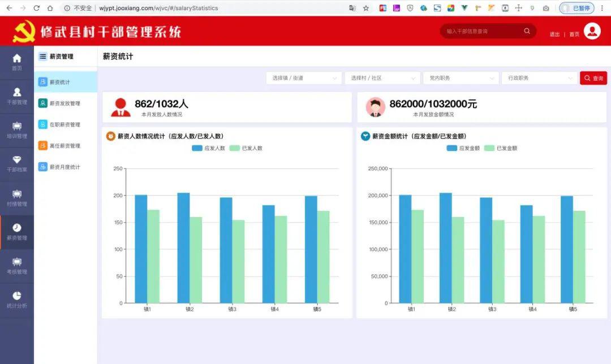Select 薪资发放管理 menu item
The width and height of the screenshot is (611, 364).
(64, 103)
